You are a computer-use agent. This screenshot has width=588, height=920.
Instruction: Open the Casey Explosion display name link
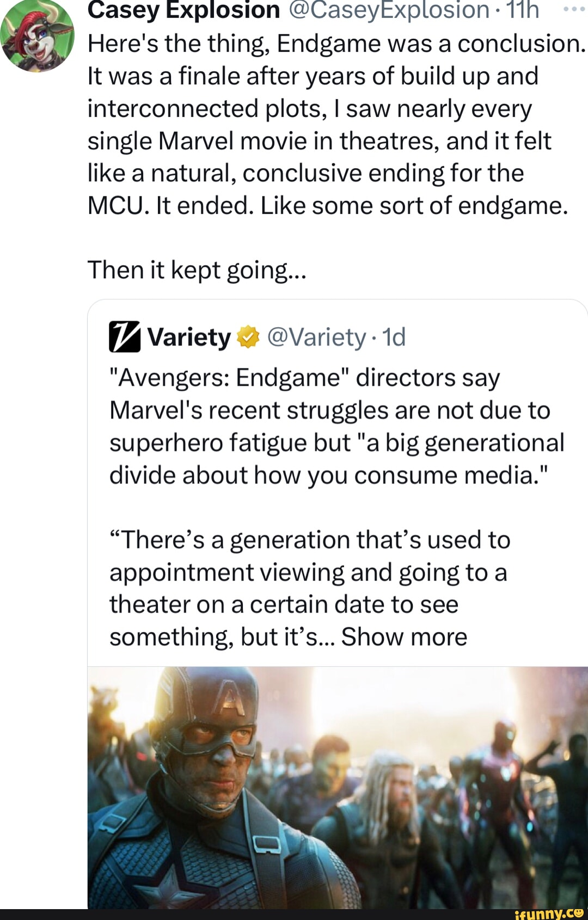pos(183,10)
